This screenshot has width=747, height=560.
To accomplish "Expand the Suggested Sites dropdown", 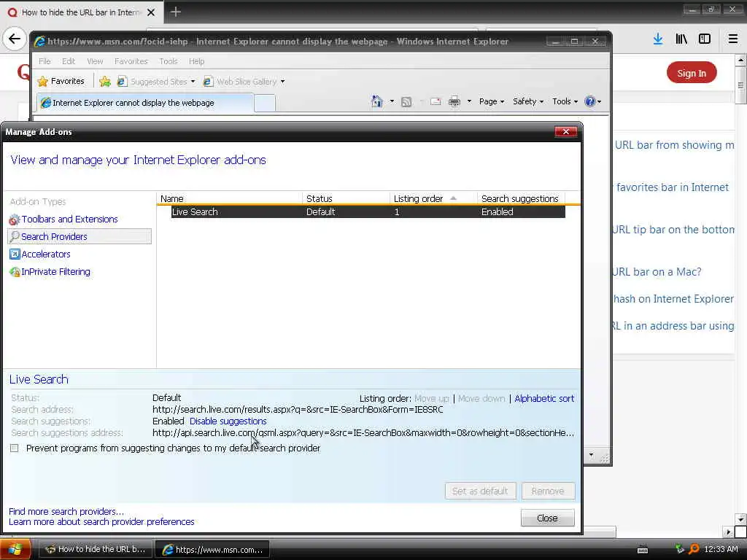I will coord(193,82).
